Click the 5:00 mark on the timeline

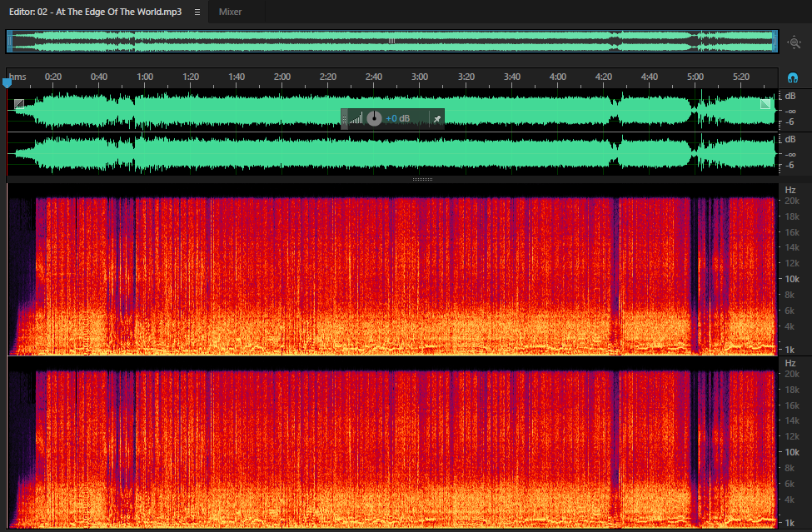click(695, 77)
